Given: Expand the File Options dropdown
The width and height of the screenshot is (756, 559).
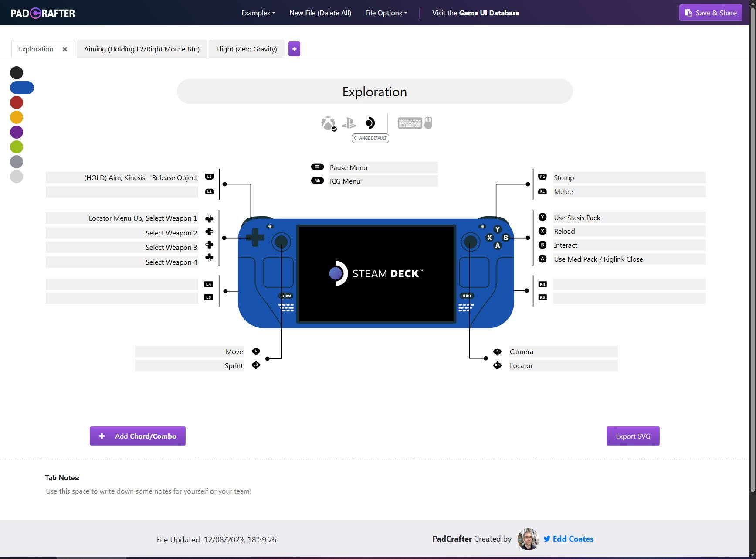Looking at the screenshot, I should (386, 13).
